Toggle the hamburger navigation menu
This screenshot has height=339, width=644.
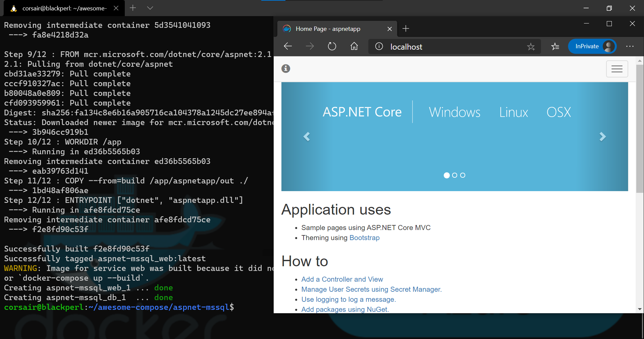617,69
